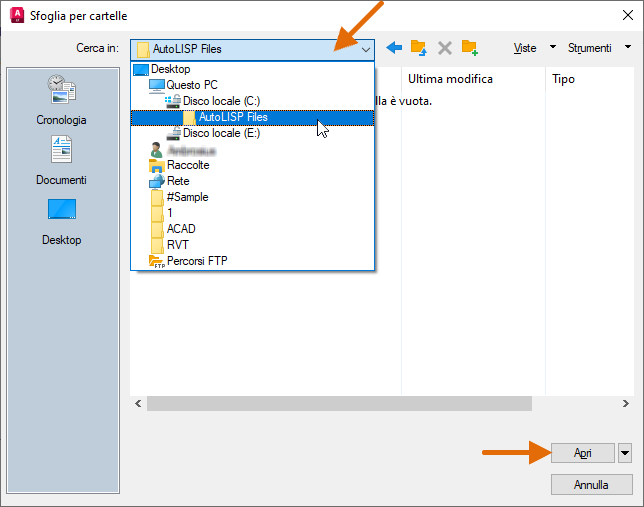Create a new folder icon

coord(469,48)
